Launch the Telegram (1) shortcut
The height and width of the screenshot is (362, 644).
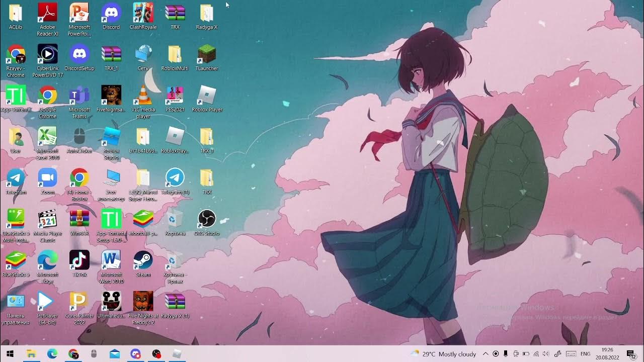click(x=175, y=182)
